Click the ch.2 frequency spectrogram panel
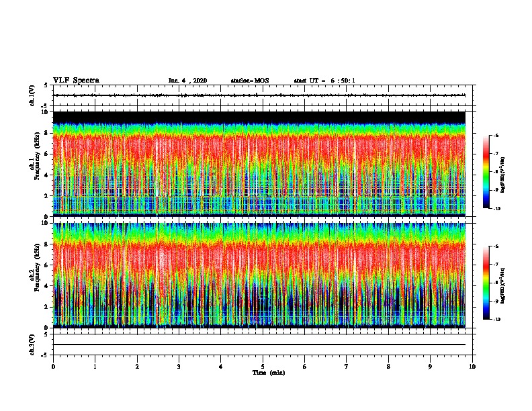 [x=259, y=275]
